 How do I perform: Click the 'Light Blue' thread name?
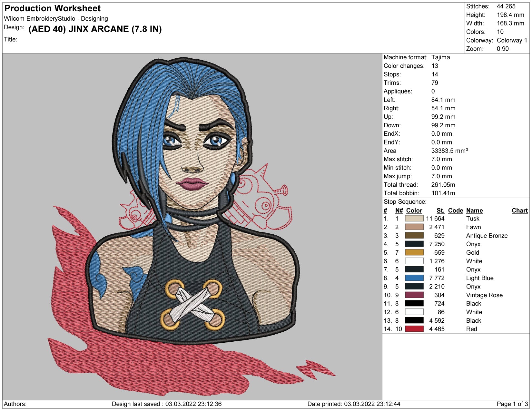(x=480, y=278)
